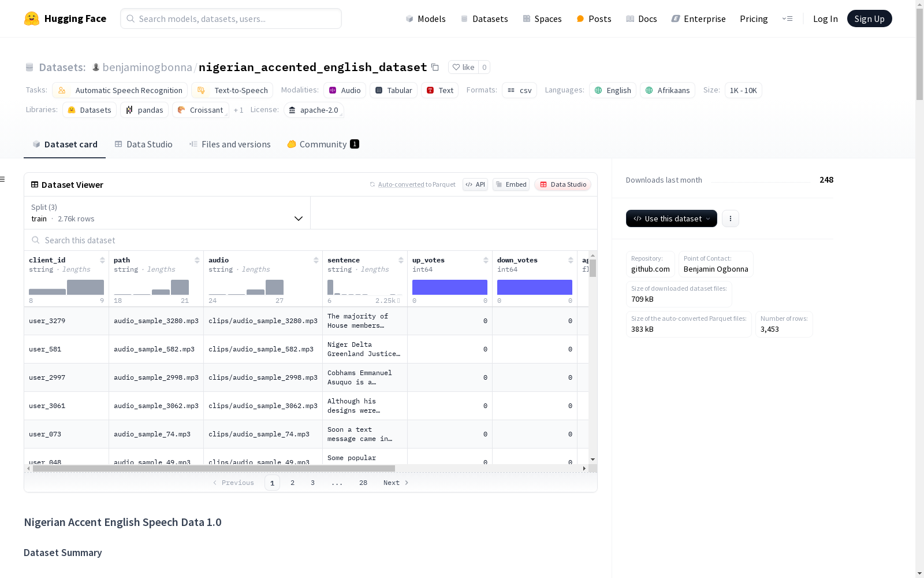Screen dimensions: 924x578
Task: Sort the up_votes column
Action: (x=486, y=260)
